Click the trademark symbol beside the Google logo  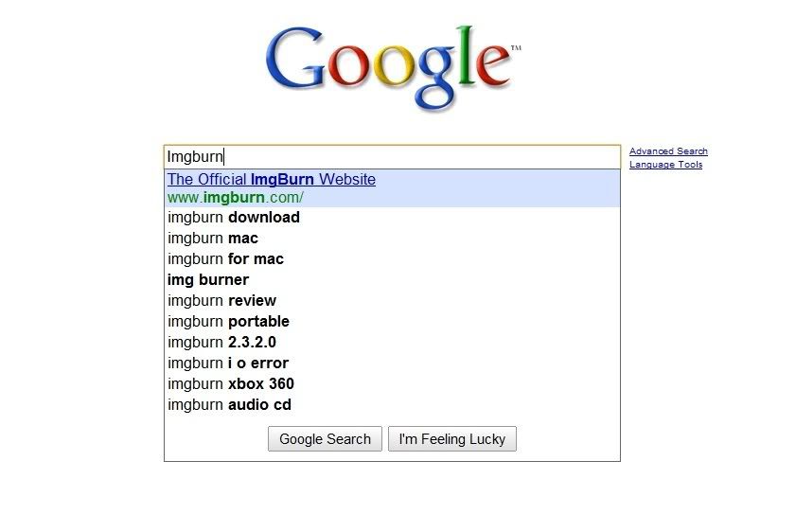516,47
